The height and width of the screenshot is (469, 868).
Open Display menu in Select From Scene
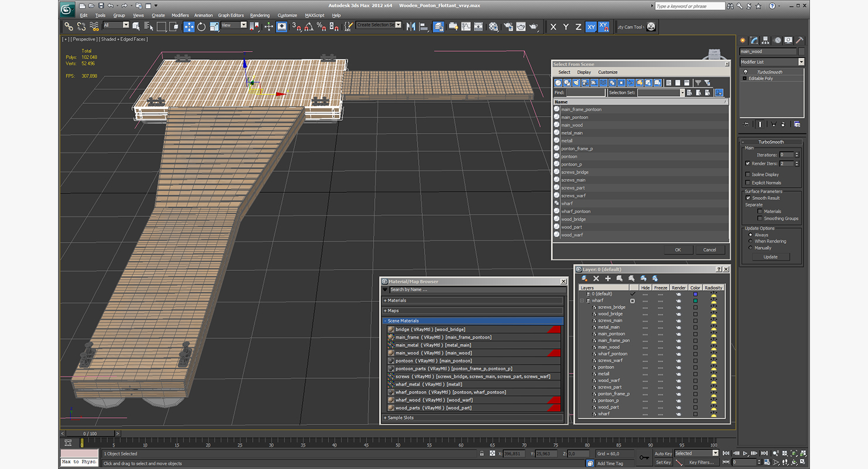[x=584, y=72]
